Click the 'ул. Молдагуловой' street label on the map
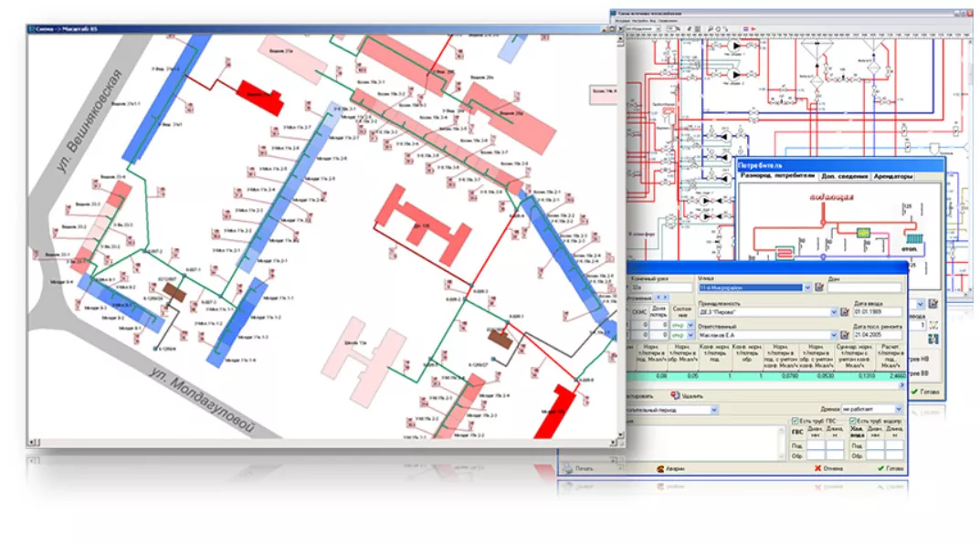The height and width of the screenshot is (544, 980). [x=203, y=400]
